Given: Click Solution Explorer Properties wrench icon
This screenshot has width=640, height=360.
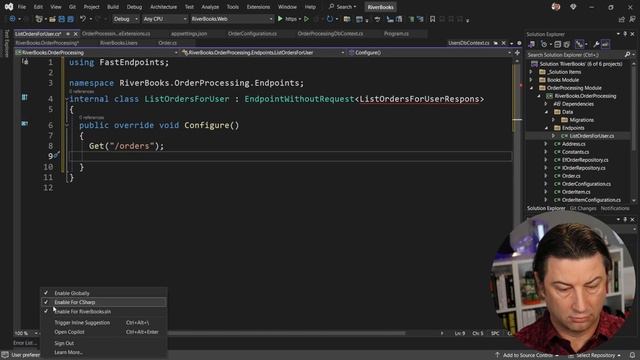Looking at the screenshot, I should [596, 44].
